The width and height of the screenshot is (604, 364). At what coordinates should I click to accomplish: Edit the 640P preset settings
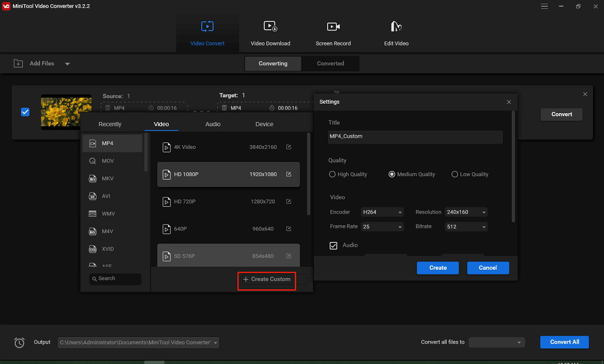click(x=288, y=228)
